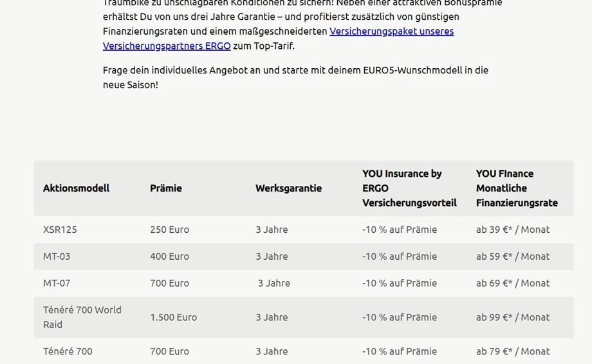Click the "ab 59 €* / Monat" rate
This screenshot has width=592, height=364.
(x=513, y=257)
